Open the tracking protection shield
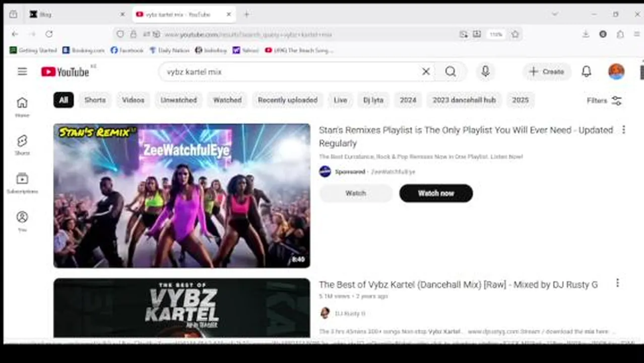 click(120, 34)
